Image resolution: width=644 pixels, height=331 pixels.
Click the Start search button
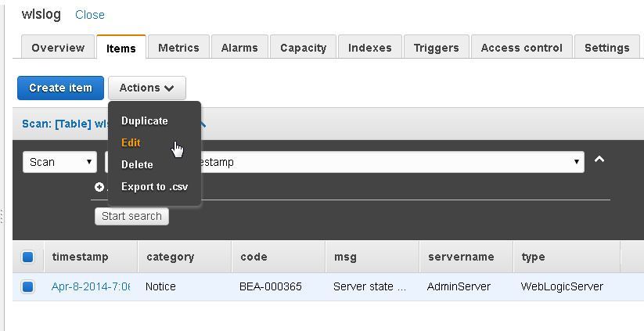point(131,217)
